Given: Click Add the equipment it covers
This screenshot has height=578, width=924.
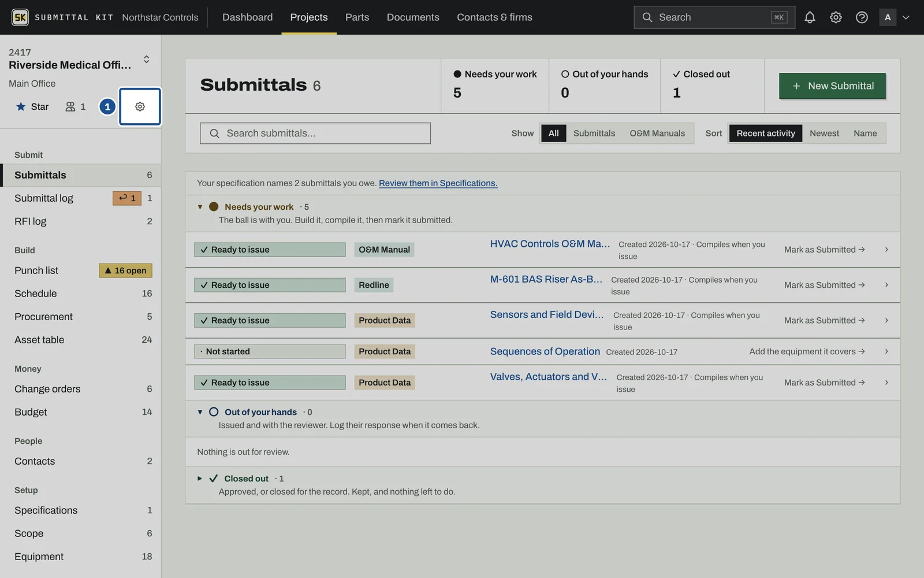Looking at the screenshot, I should point(807,351).
